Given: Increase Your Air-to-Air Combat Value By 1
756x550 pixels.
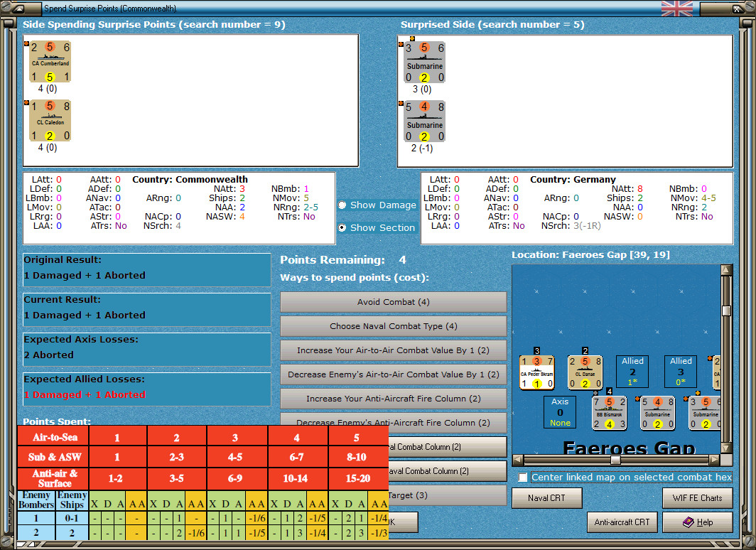Looking at the screenshot, I should pos(394,350).
